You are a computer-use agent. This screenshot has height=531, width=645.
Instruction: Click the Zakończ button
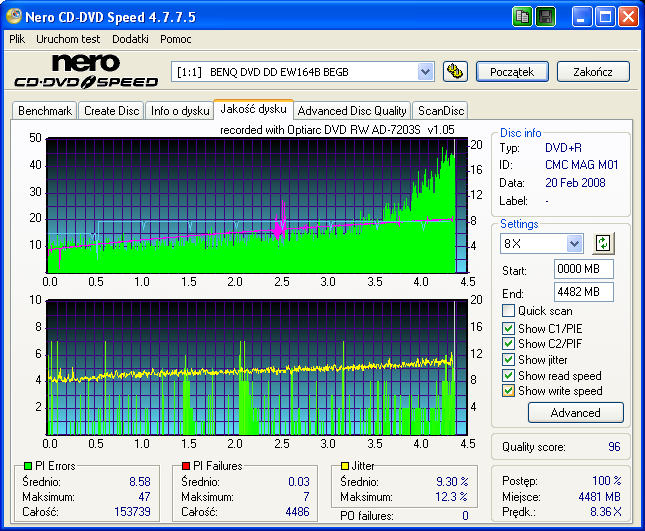[593, 72]
